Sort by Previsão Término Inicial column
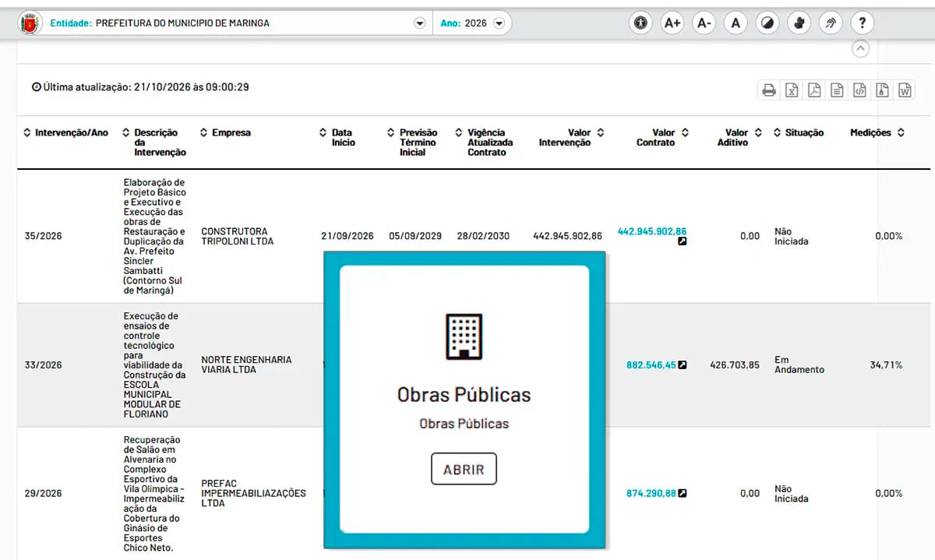935x560 pixels. tap(412, 143)
